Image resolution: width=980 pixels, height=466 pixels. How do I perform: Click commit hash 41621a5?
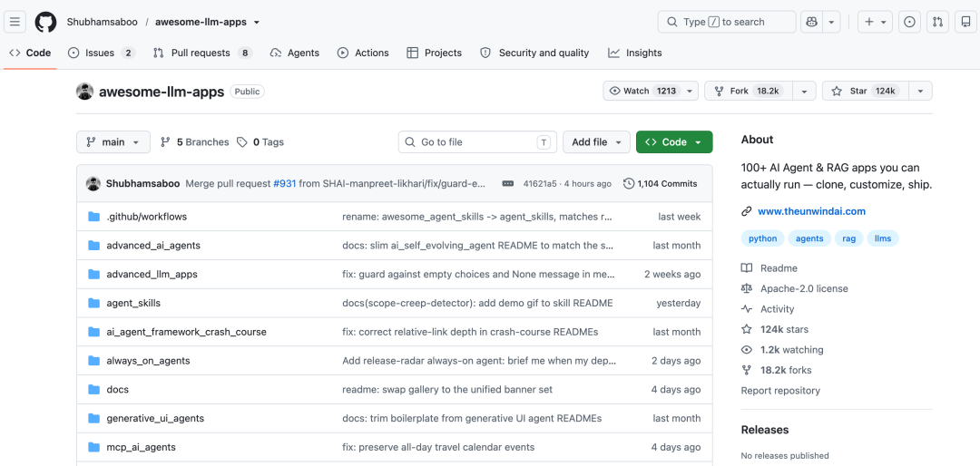coord(541,184)
